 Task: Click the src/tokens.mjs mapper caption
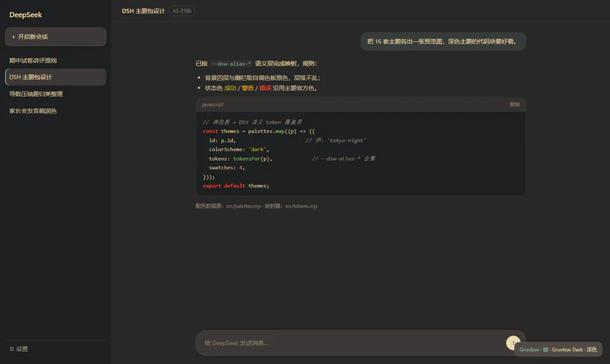click(301, 206)
